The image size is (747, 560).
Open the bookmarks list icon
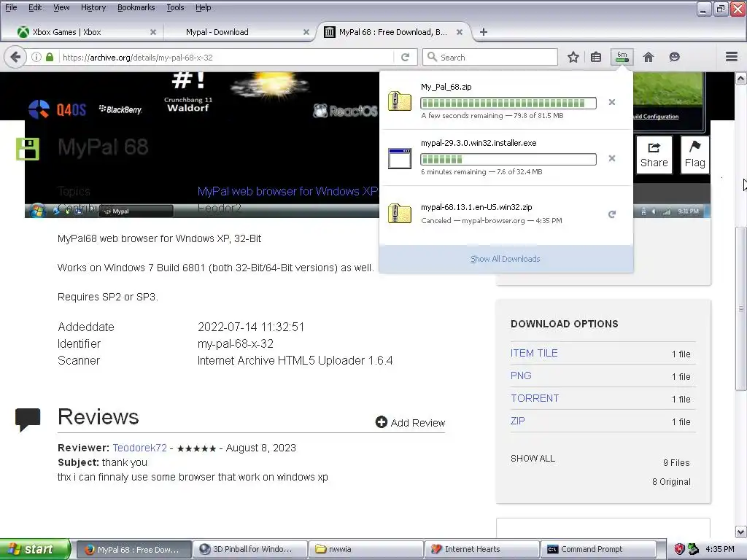tap(595, 57)
